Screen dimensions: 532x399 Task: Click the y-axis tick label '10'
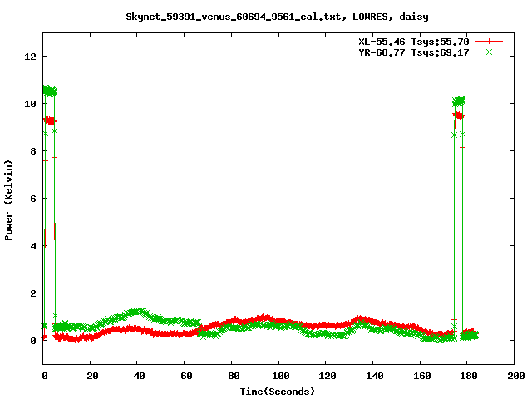(x=30, y=104)
